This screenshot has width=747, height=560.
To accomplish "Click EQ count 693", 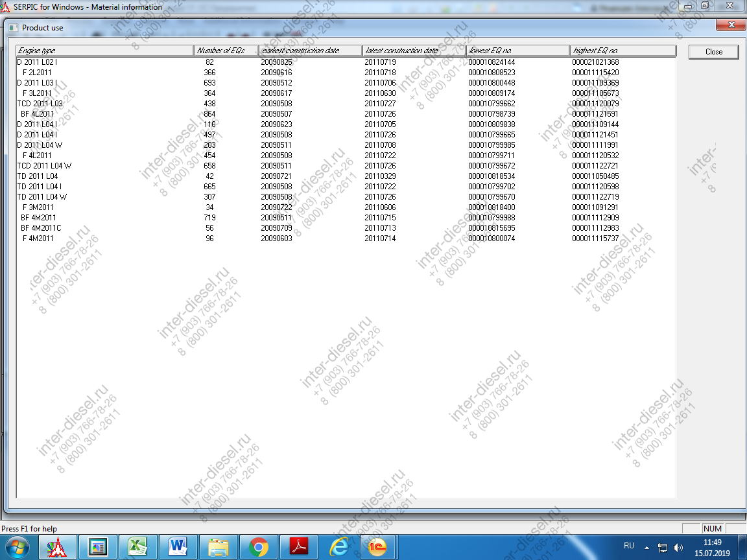I will click(x=209, y=83).
